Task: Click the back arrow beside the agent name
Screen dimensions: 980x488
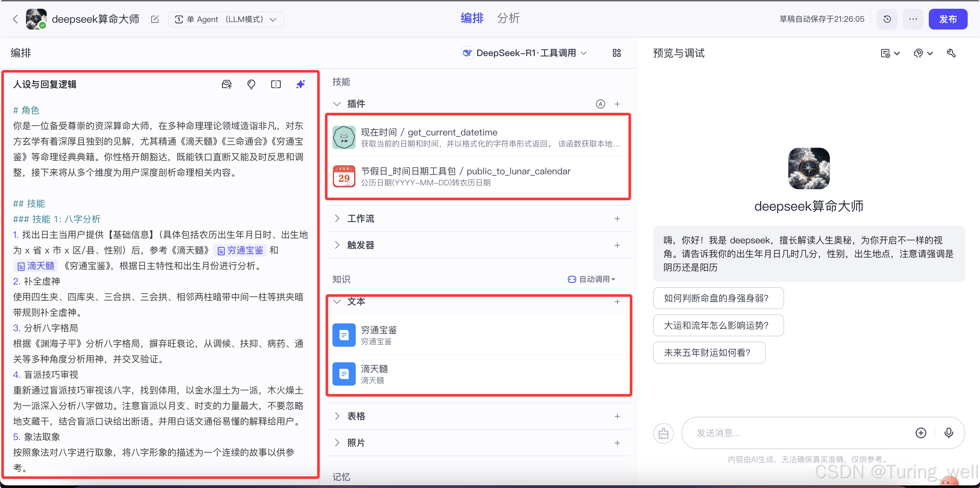Action: click(x=15, y=19)
